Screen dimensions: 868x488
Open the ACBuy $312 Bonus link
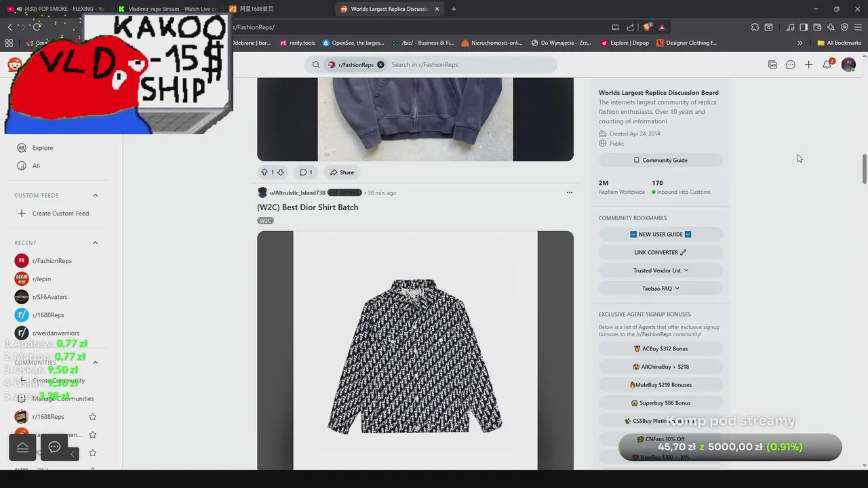coord(660,348)
